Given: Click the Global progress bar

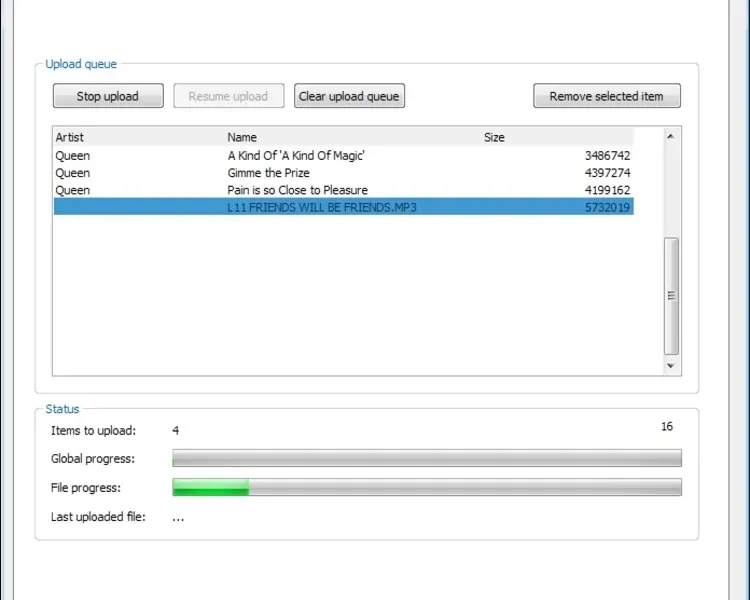Looking at the screenshot, I should [427, 458].
